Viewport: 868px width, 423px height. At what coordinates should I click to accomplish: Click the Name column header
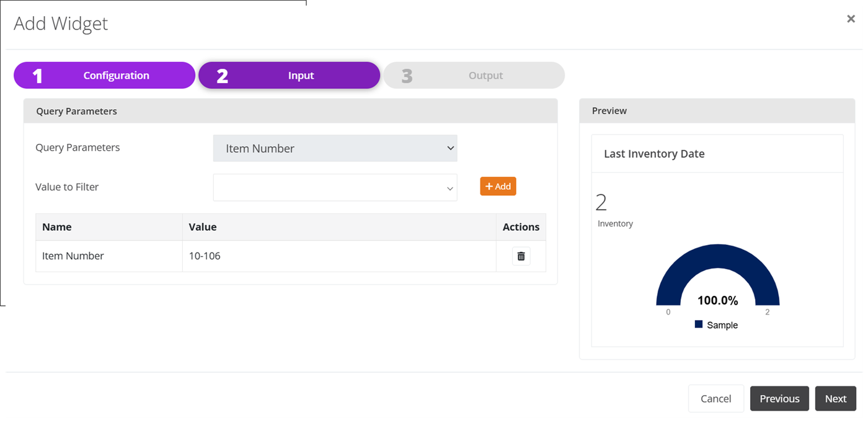click(109, 227)
